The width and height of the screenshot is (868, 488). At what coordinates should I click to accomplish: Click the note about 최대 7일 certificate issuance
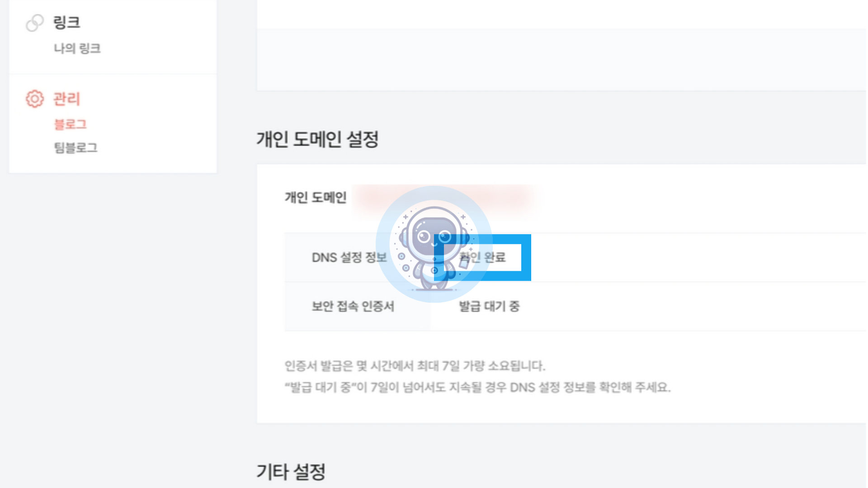tap(415, 366)
